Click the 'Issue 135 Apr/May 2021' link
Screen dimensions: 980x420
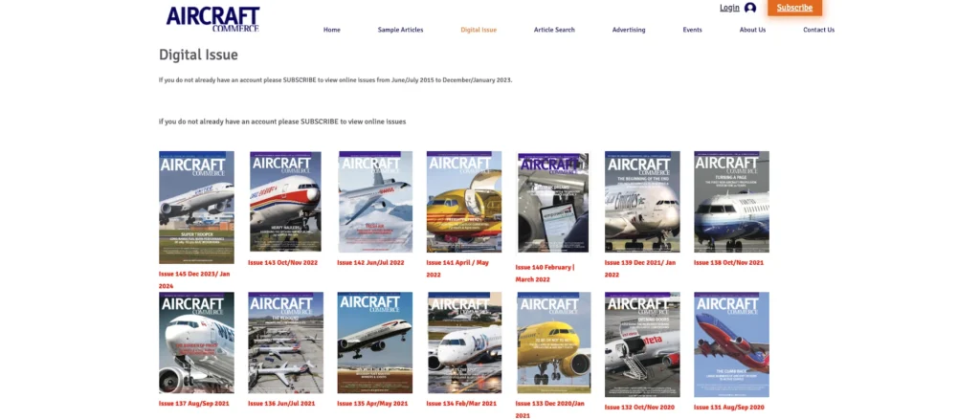pos(372,404)
